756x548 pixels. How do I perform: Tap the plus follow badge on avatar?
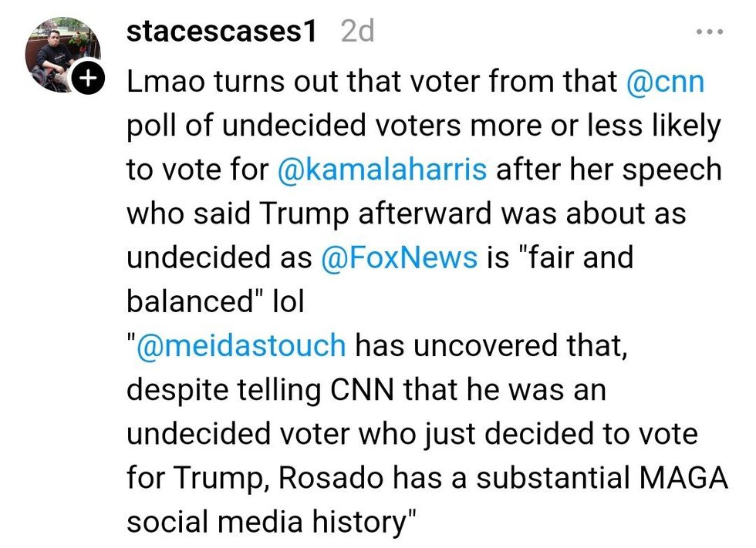[x=88, y=78]
